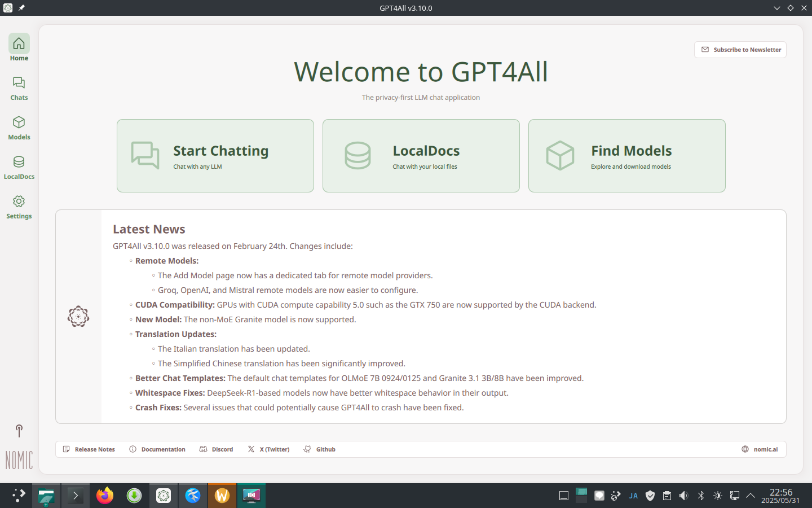This screenshot has width=812, height=508.
Task: Click the Subscribe to Newsletter button
Action: 740,50
